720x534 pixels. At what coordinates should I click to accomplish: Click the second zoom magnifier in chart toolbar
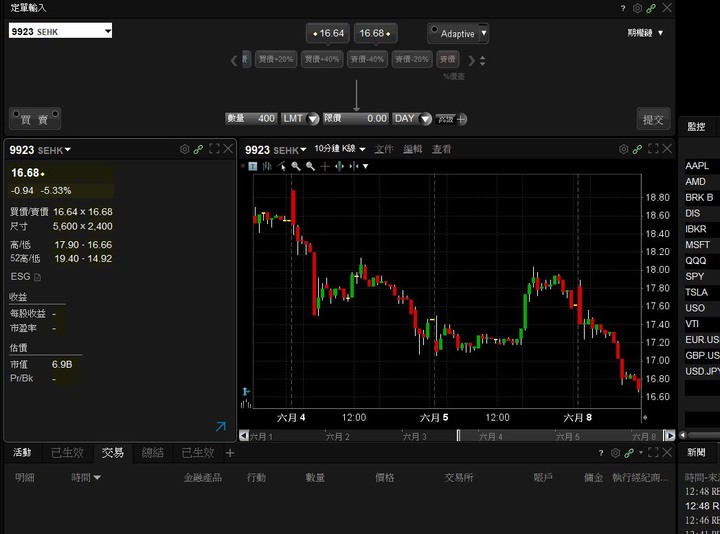coord(310,166)
